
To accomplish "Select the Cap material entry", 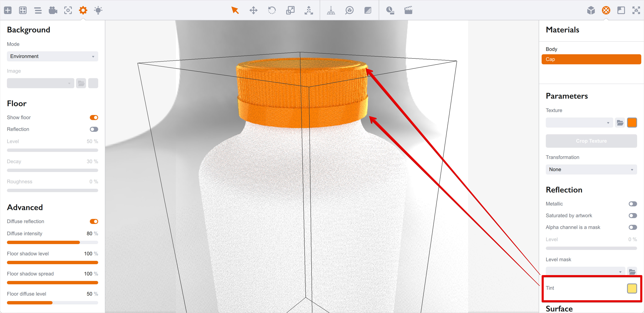I will pyautogui.click(x=591, y=59).
